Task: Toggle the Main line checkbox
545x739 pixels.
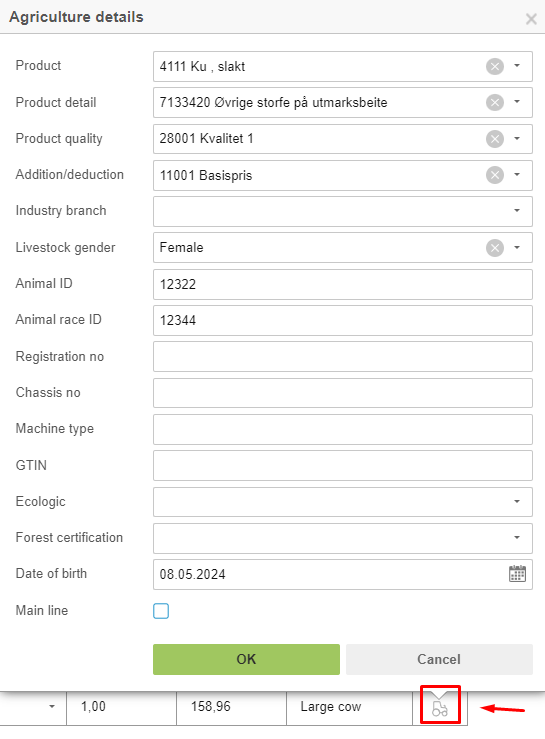Action: click(x=161, y=610)
